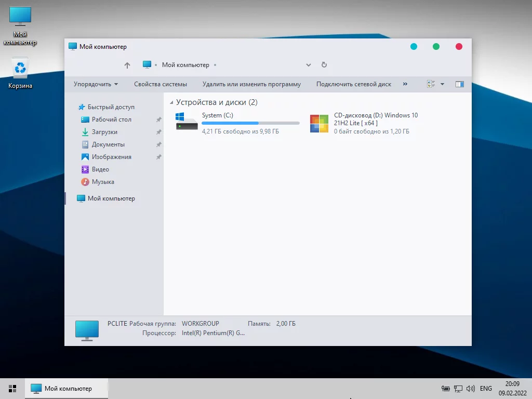Click the Up arrow navigation button
532x399 pixels.
(x=127, y=65)
